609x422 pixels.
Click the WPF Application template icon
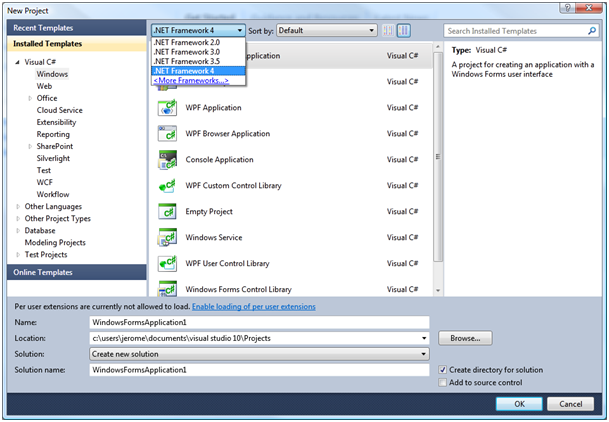167,108
